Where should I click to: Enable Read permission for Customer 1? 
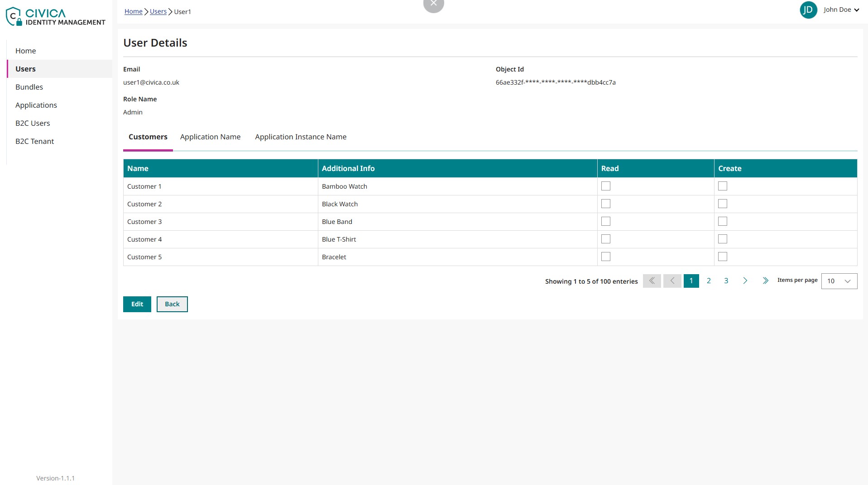(x=605, y=186)
